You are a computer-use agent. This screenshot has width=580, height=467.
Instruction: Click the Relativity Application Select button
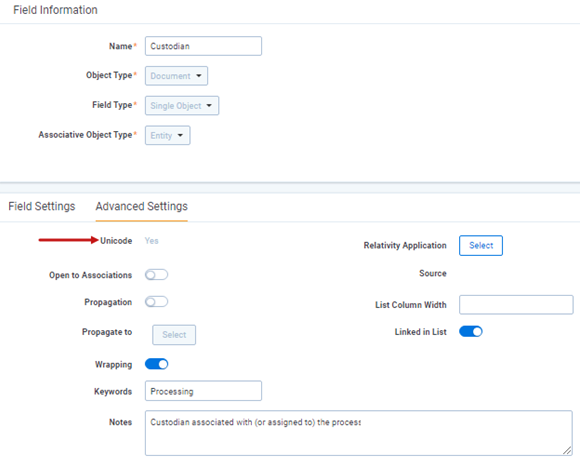tap(480, 246)
